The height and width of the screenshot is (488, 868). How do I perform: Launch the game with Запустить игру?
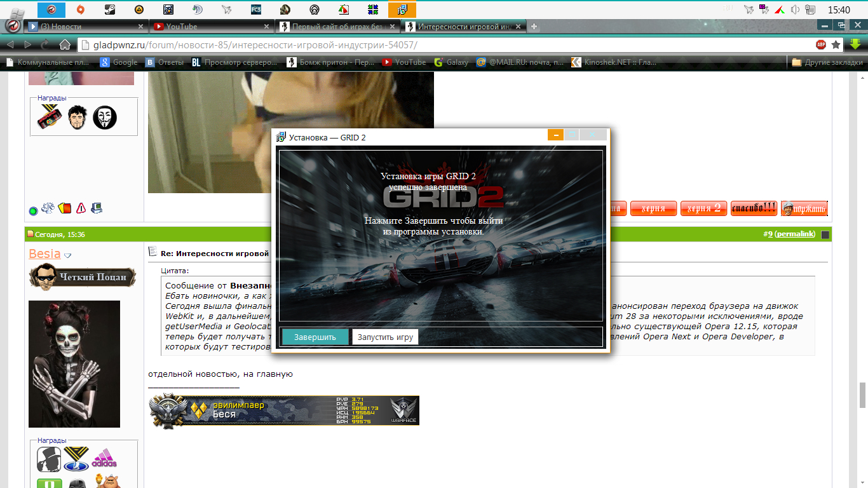(x=385, y=337)
